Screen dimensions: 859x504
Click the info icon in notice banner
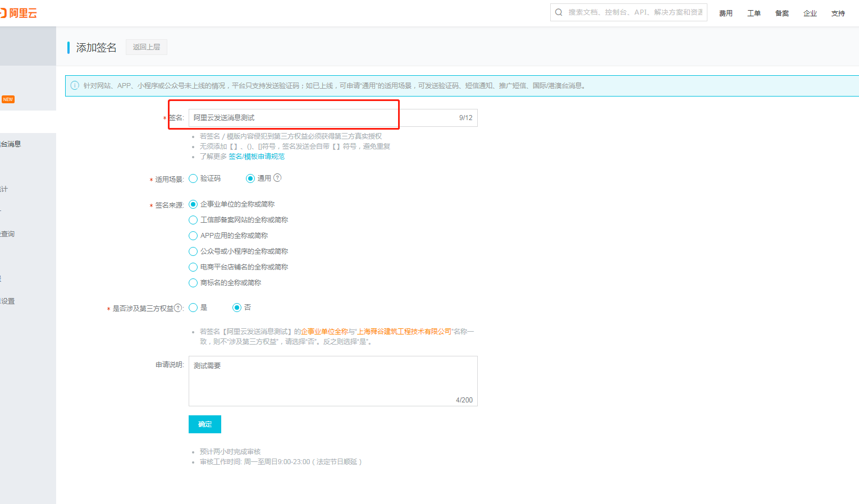tap(75, 85)
